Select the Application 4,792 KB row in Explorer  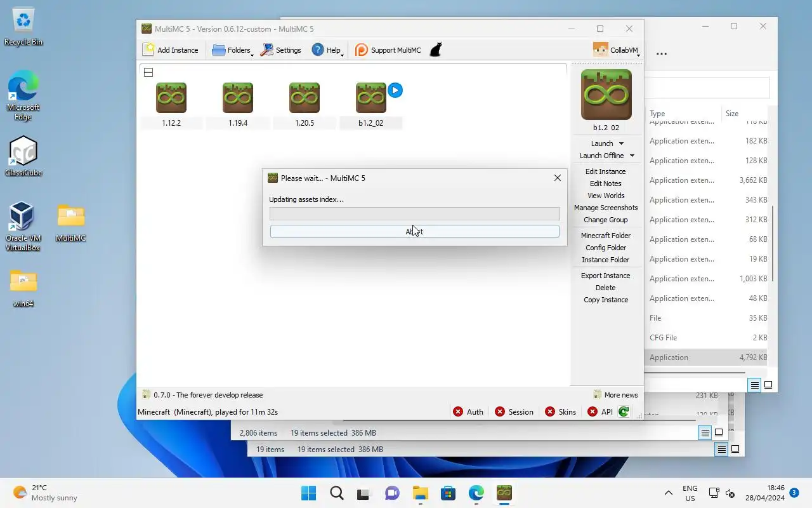708,358
